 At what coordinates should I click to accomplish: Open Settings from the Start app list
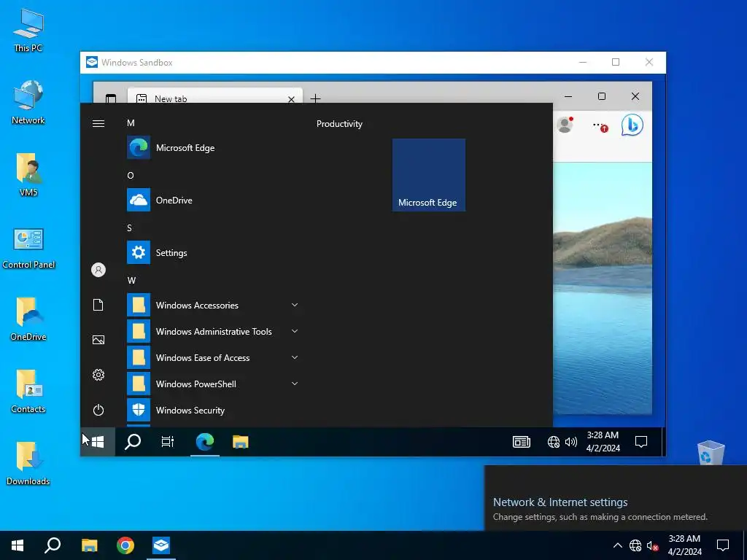pyautogui.click(x=212, y=252)
